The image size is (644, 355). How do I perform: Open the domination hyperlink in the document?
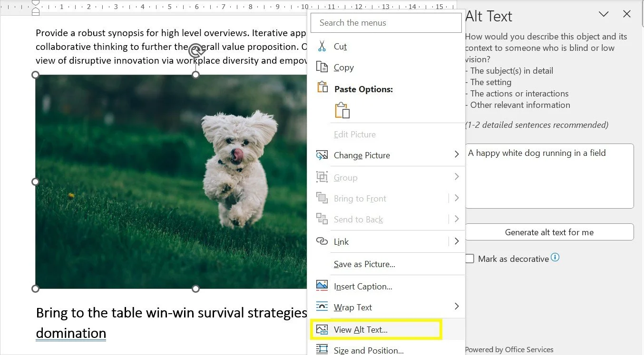(x=70, y=333)
